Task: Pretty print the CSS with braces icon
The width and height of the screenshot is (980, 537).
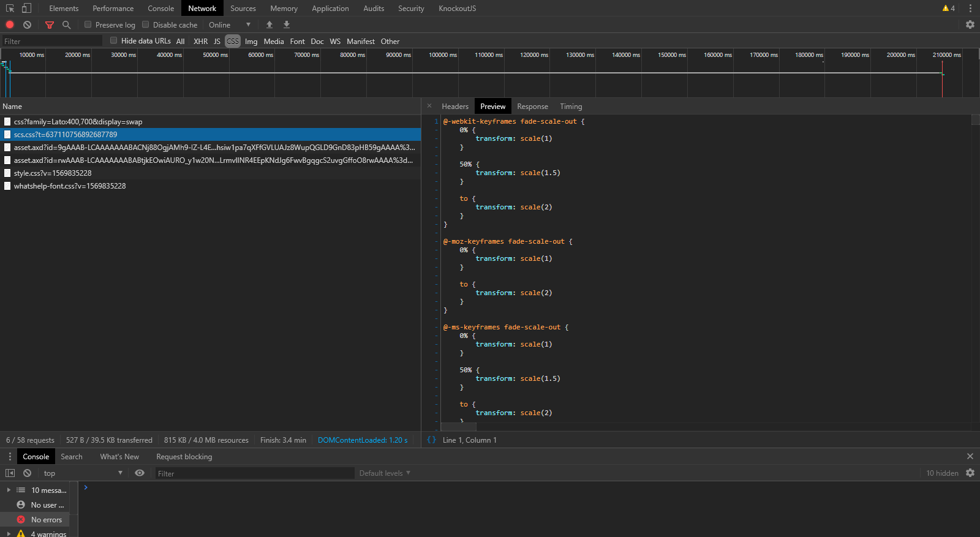Action: pyautogui.click(x=431, y=440)
